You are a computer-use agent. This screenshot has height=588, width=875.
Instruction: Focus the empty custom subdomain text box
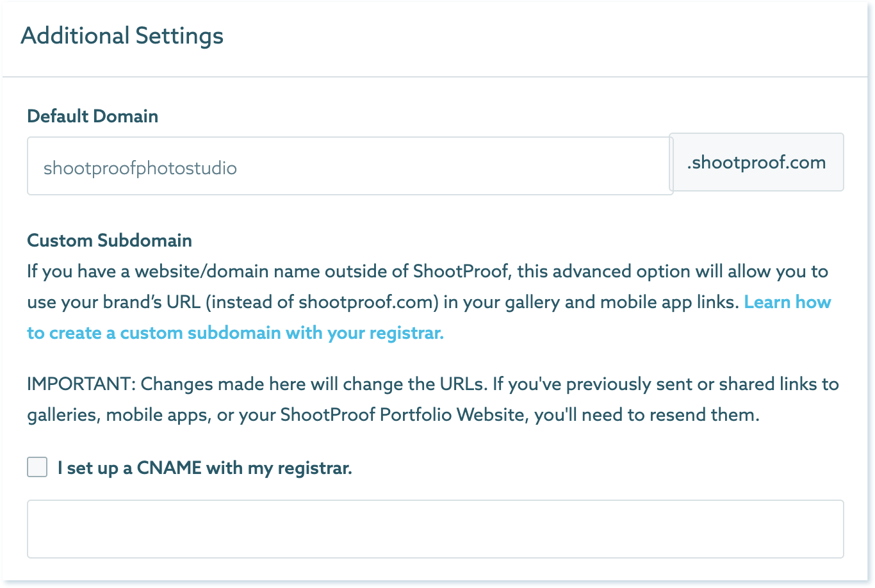coord(435,529)
